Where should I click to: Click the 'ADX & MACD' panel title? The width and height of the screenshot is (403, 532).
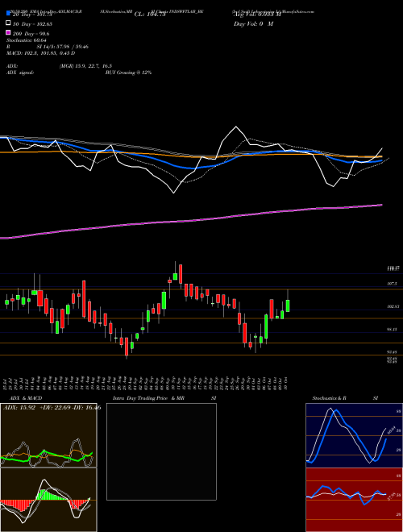[26, 398]
